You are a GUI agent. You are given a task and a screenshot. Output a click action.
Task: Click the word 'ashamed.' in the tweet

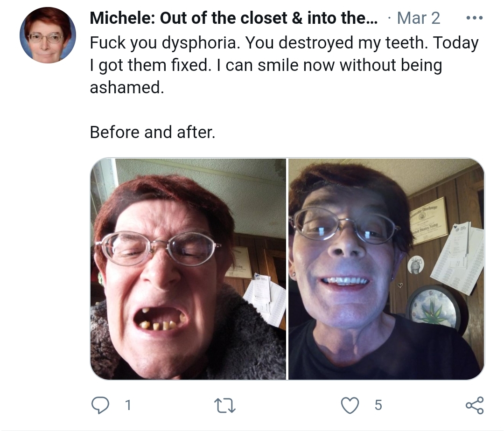pos(126,87)
